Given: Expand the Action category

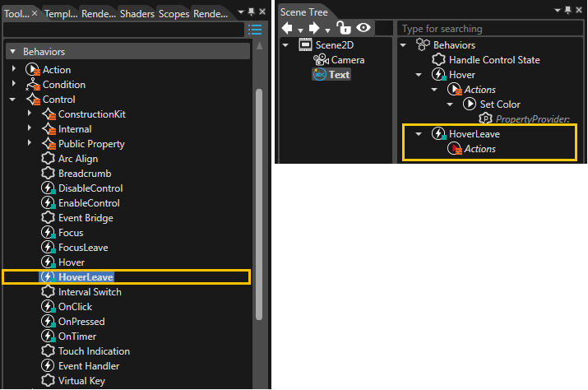Looking at the screenshot, I should click(x=14, y=68).
